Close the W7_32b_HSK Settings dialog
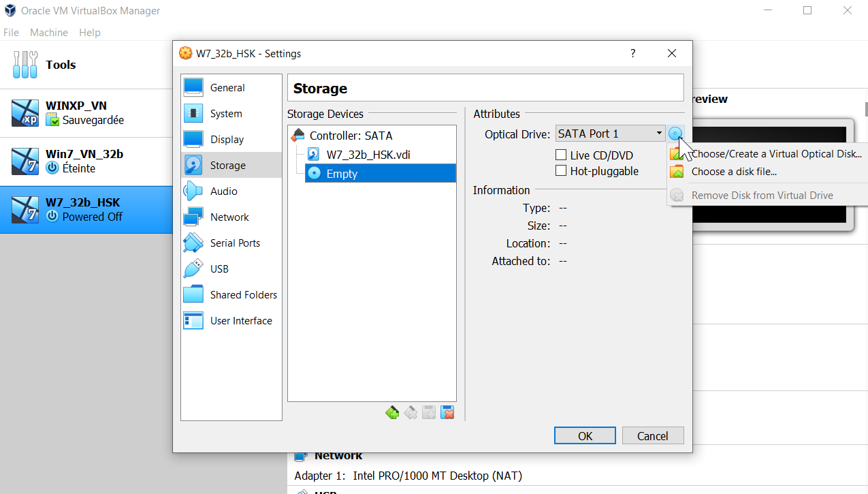The image size is (868, 494). [x=672, y=53]
